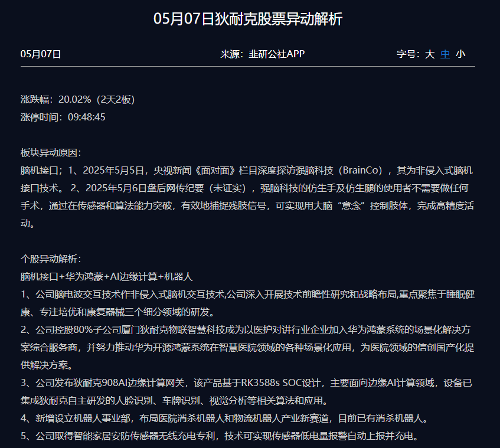Click the 涨停时间 09:48:45 line

tap(63, 117)
